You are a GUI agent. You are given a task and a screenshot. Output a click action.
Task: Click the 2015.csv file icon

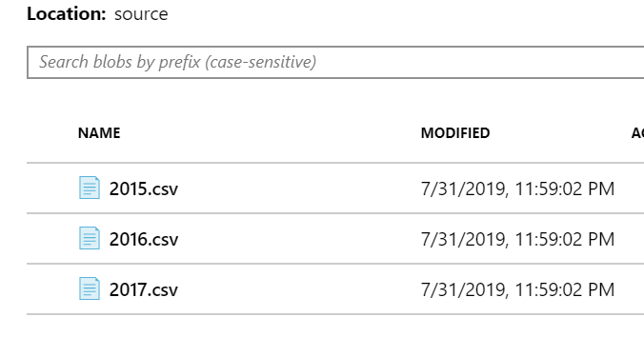pos(90,188)
